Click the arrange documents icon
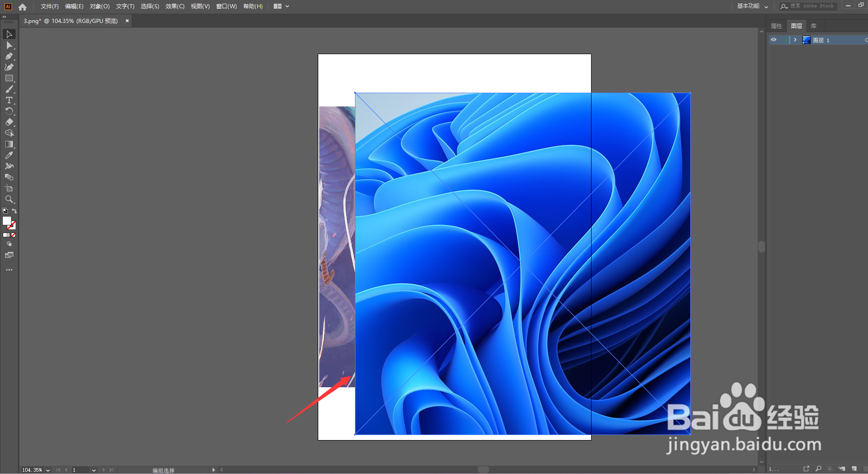The width and height of the screenshot is (868, 474). [277, 6]
